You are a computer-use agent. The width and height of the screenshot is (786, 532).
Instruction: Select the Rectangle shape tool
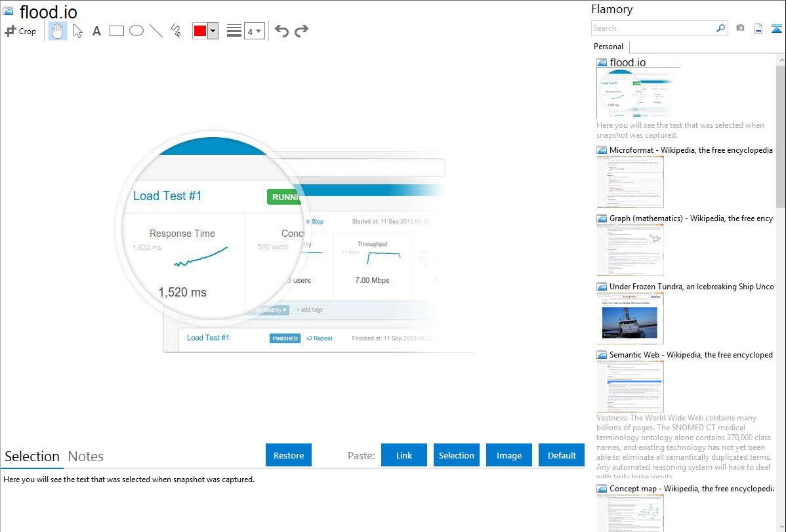[116, 31]
